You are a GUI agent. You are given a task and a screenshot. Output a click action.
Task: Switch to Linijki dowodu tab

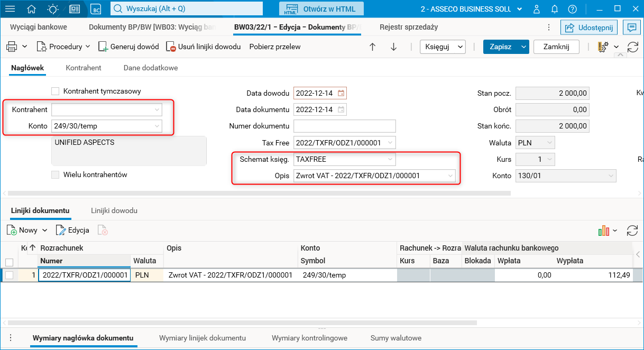coord(114,210)
